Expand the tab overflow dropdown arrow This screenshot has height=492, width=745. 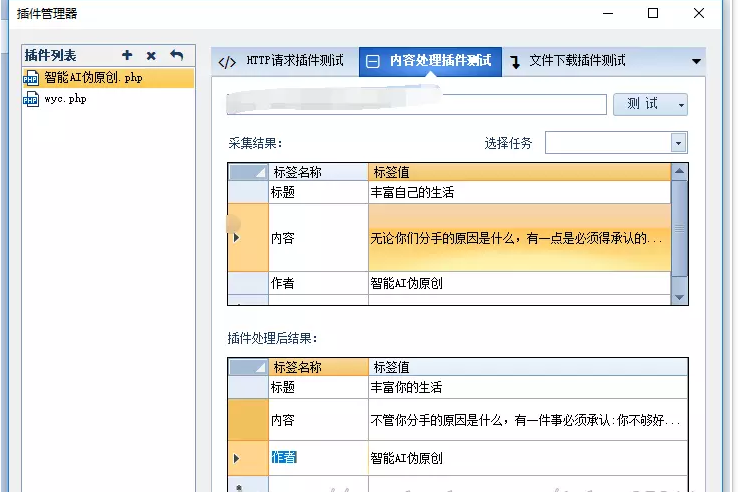coord(696,61)
